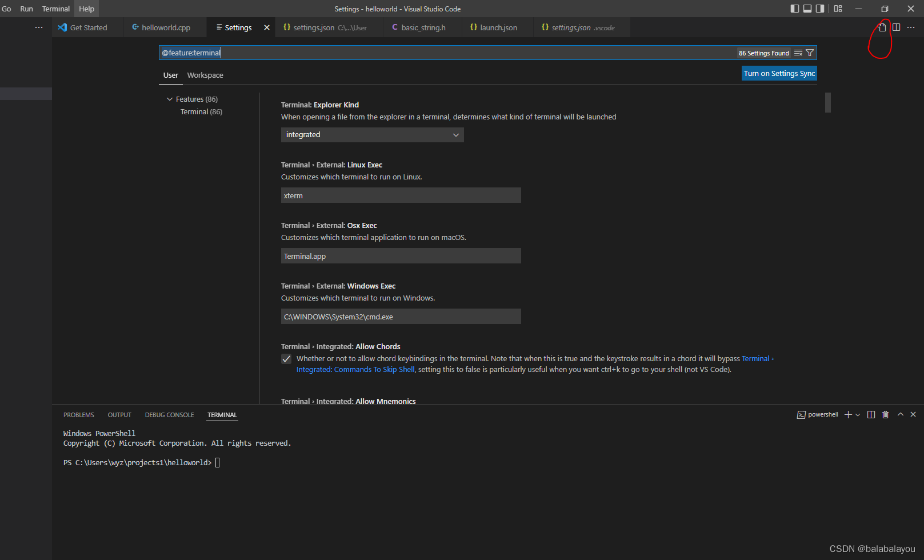The height and width of the screenshot is (560, 924).
Task: Create a new terminal with plus
Action: (x=849, y=415)
